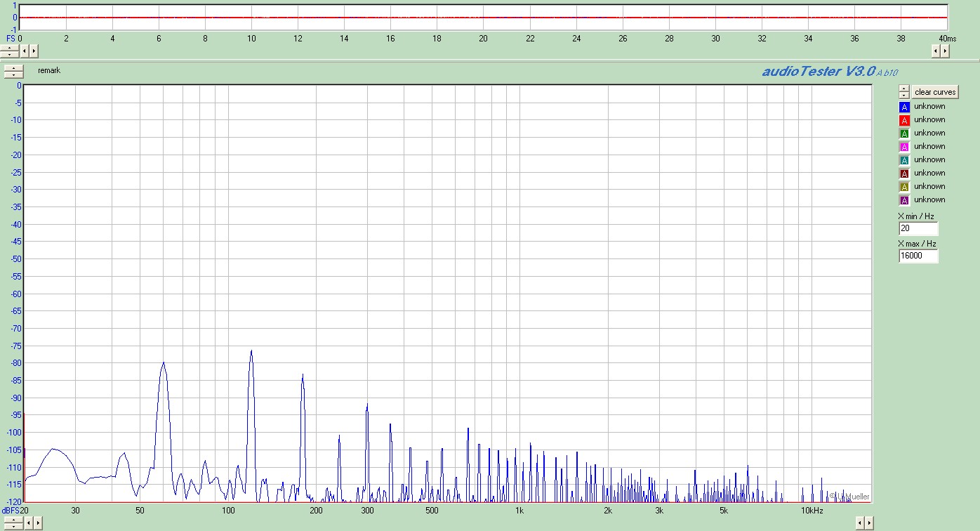Click the dBFS axis unit label
This screenshot has height=531, width=980.
(x=12, y=510)
